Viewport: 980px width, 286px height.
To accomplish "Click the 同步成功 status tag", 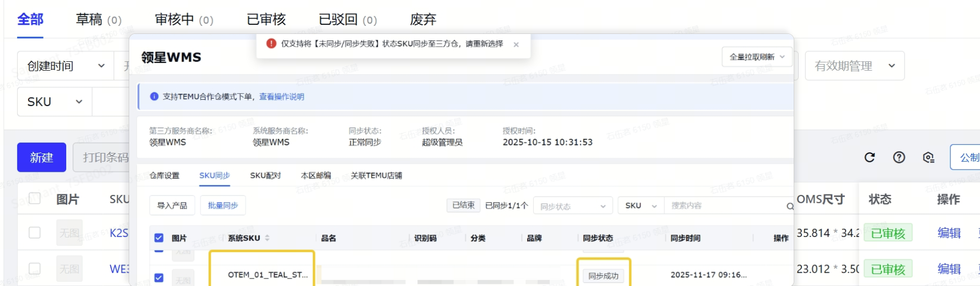I will pyautogui.click(x=604, y=276).
